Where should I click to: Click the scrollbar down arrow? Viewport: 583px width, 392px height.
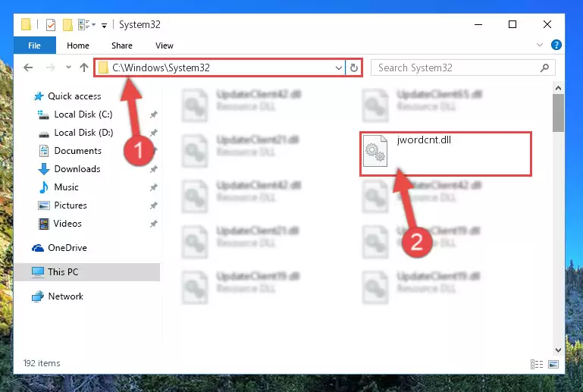coord(558,350)
